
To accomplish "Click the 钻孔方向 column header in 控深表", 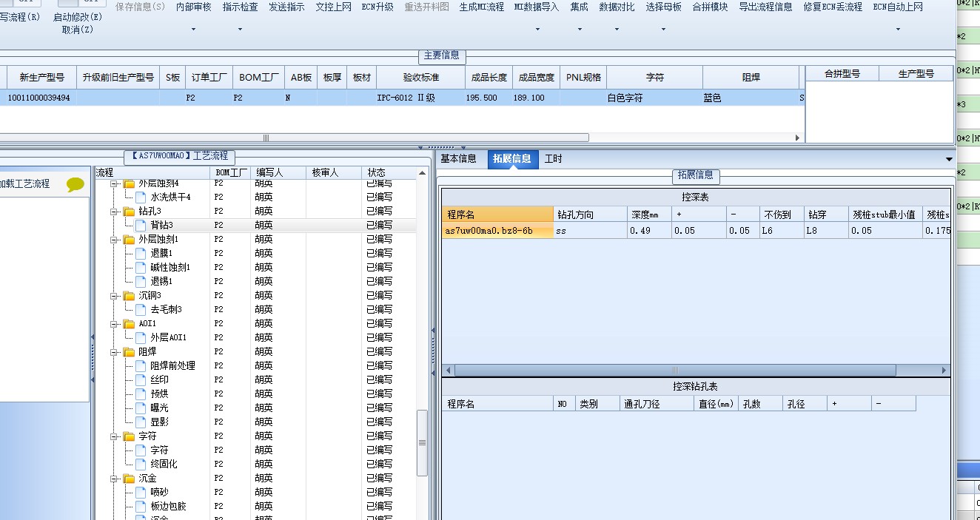I will coord(591,215).
